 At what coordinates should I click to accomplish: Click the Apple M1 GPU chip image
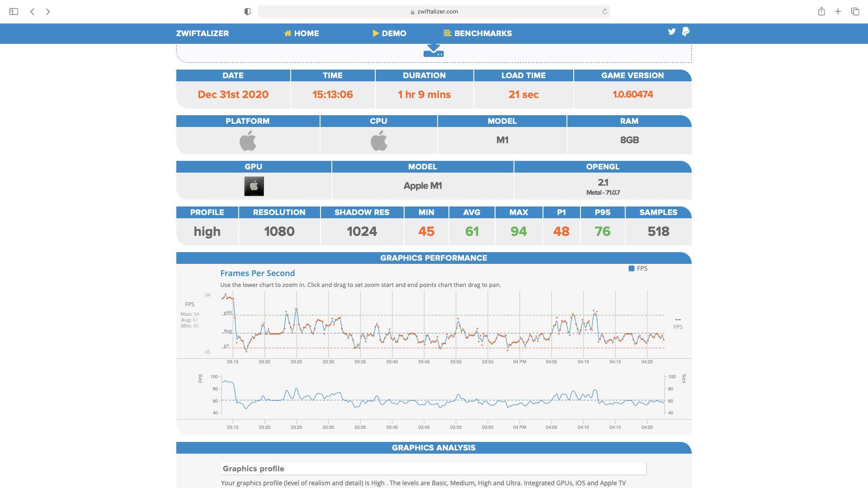tap(254, 186)
